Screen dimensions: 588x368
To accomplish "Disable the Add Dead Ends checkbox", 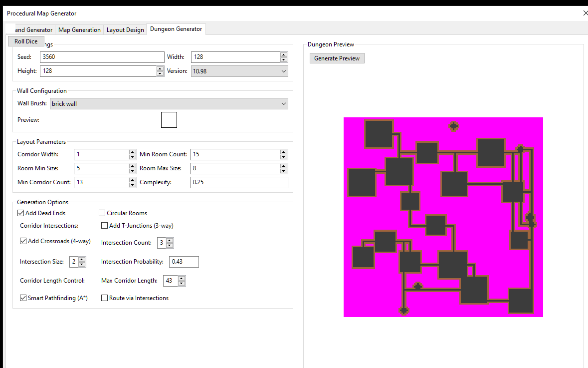I will [x=21, y=213].
